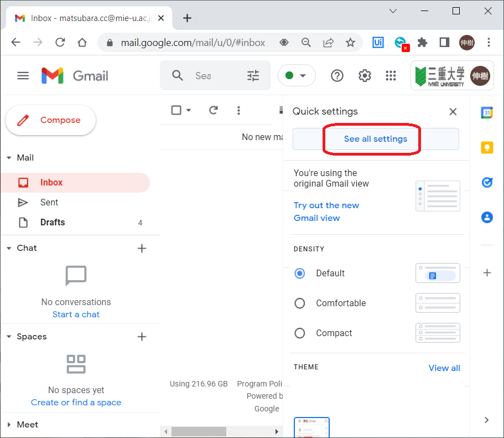This screenshot has height=438, width=504.
Task: Click Start a chat link
Action: click(x=76, y=315)
